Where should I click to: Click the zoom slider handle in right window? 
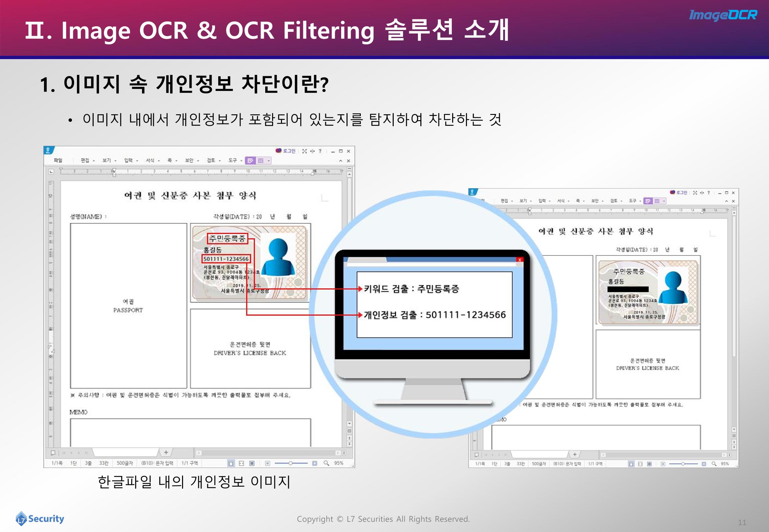click(x=683, y=464)
